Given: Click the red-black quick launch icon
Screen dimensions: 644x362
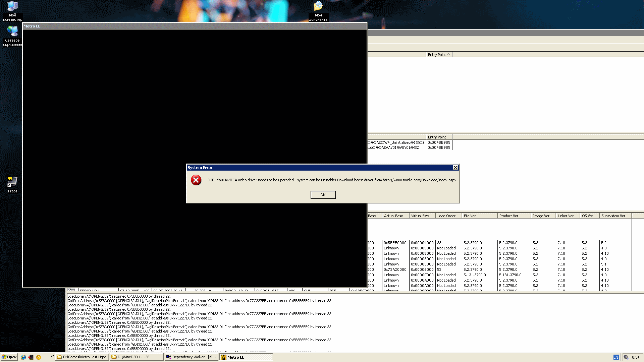Looking at the screenshot, I should tap(31, 357).
